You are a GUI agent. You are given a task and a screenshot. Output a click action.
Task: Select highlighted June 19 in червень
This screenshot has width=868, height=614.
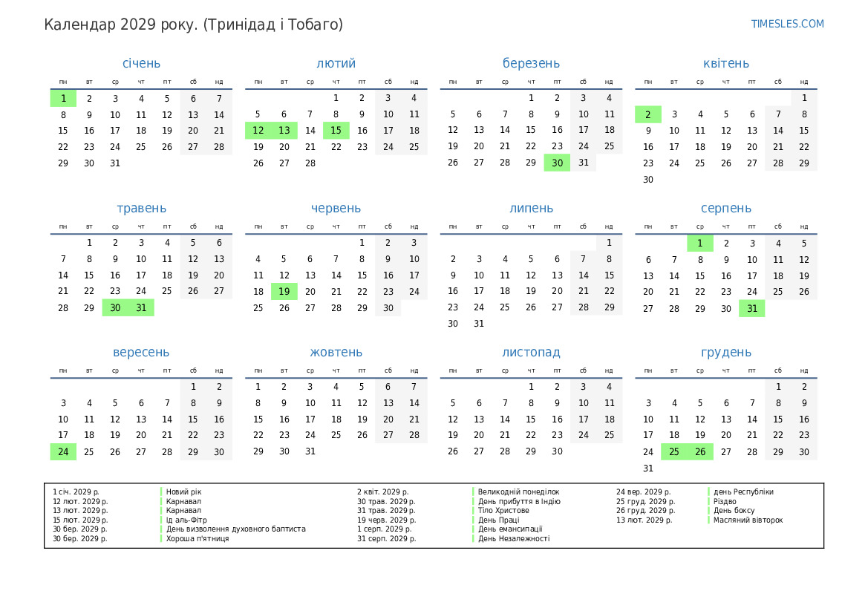click(284, 292)
